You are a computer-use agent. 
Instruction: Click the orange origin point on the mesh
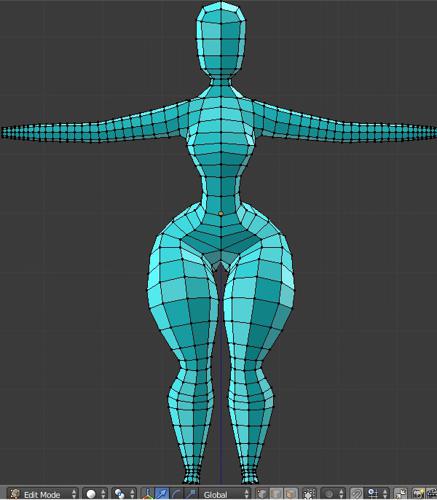(x=221, y=213)
